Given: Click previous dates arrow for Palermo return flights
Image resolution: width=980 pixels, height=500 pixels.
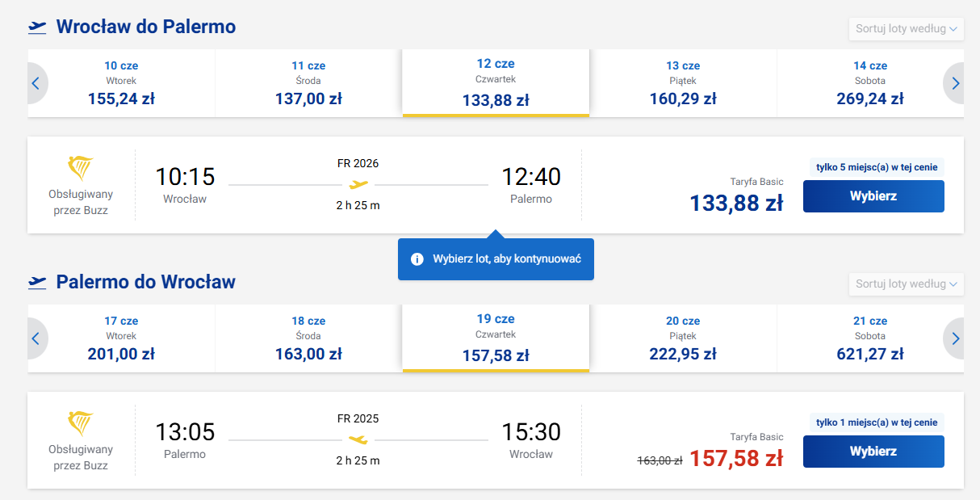Looking at the screenshot, I should (36, 338).
